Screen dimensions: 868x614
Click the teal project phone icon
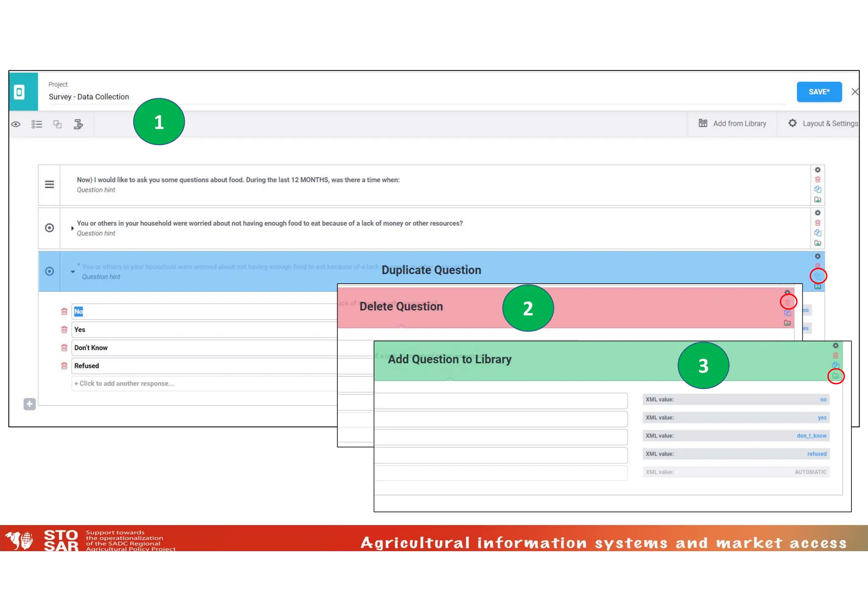(19, 92)
